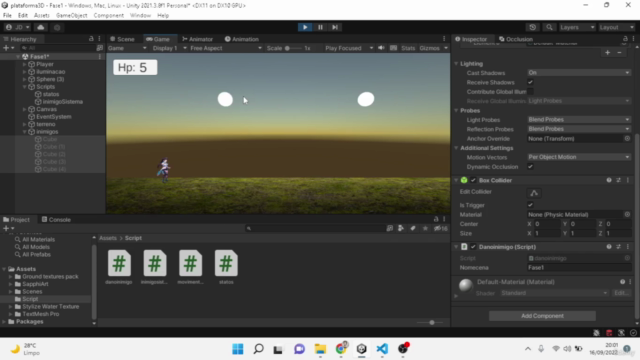Remove materials element with minus button
The width and height of the screenshot is (640, 360).
point(619,53)
